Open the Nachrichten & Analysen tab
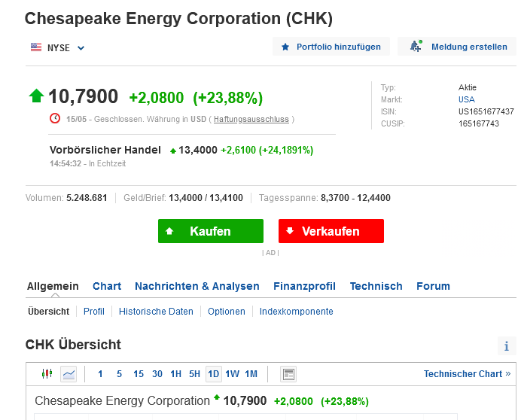Screen dimensions: 521x420 (x=197, y=286)
